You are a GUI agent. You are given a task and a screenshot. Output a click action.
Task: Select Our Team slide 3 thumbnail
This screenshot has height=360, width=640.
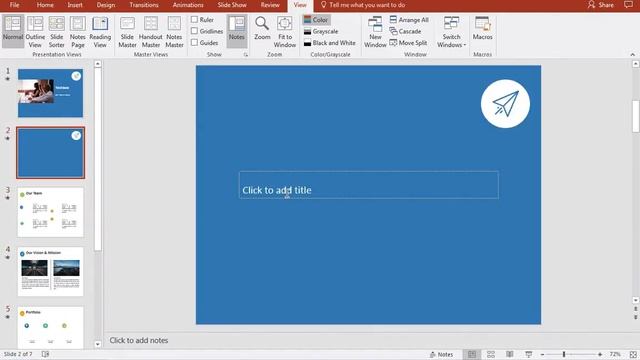(x=50, y=212)
